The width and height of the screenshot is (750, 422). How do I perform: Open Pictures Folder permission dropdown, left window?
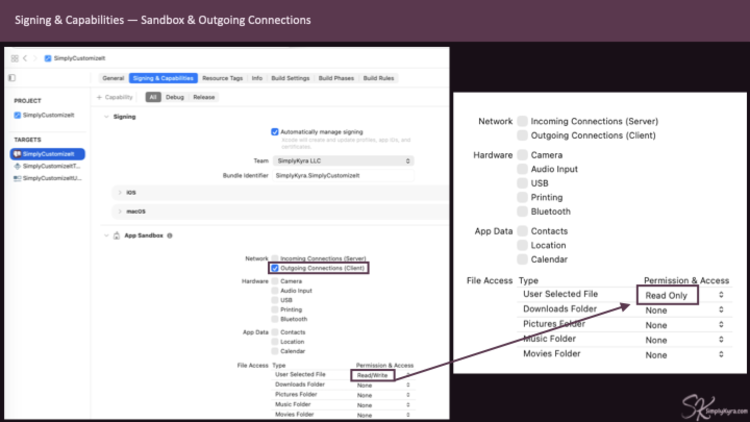click(383, 395)
